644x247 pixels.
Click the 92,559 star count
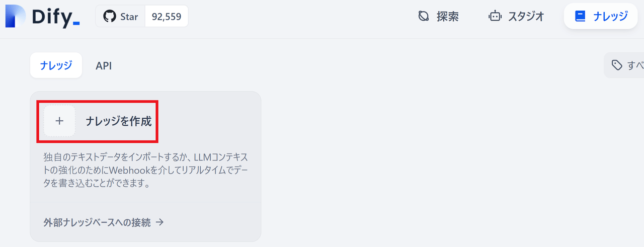pos(167,17)
